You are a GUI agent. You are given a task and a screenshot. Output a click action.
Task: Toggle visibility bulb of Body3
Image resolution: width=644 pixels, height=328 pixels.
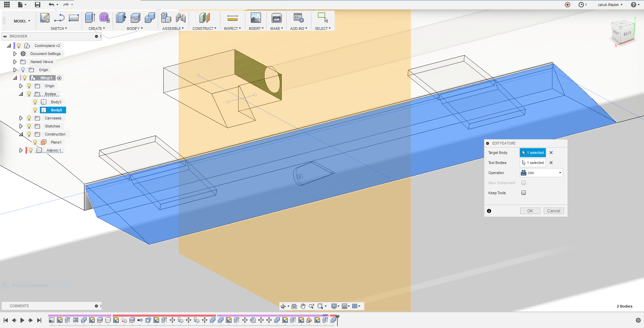35,102
